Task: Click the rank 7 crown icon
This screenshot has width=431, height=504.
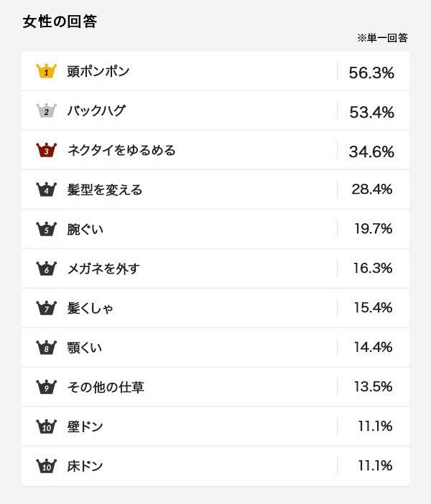Action: (46, 308)
